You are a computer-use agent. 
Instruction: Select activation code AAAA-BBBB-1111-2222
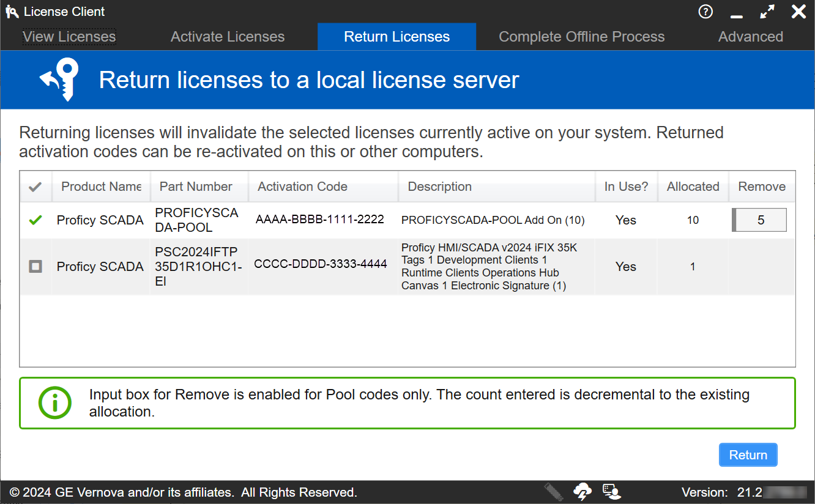click(x=320, y=219)
